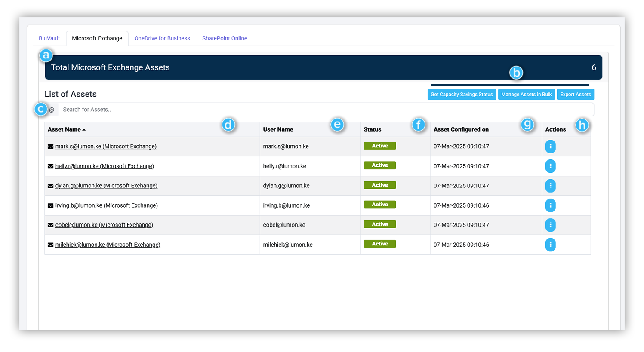This screenshot has width=644, height=352.
Task: Click configured date in mark.s@lumon.ke row
Action: 461,147
